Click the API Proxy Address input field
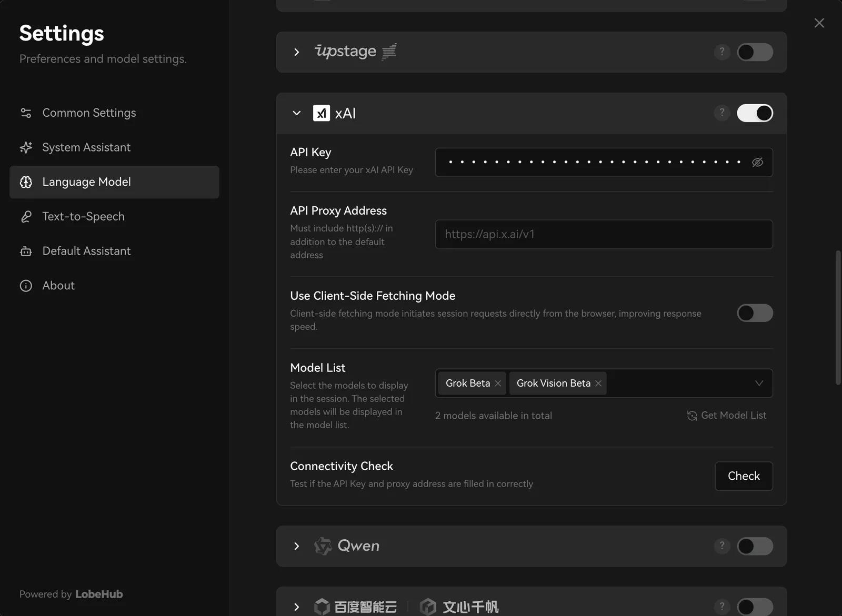The image size is (842, 616). tap(603, 235)
